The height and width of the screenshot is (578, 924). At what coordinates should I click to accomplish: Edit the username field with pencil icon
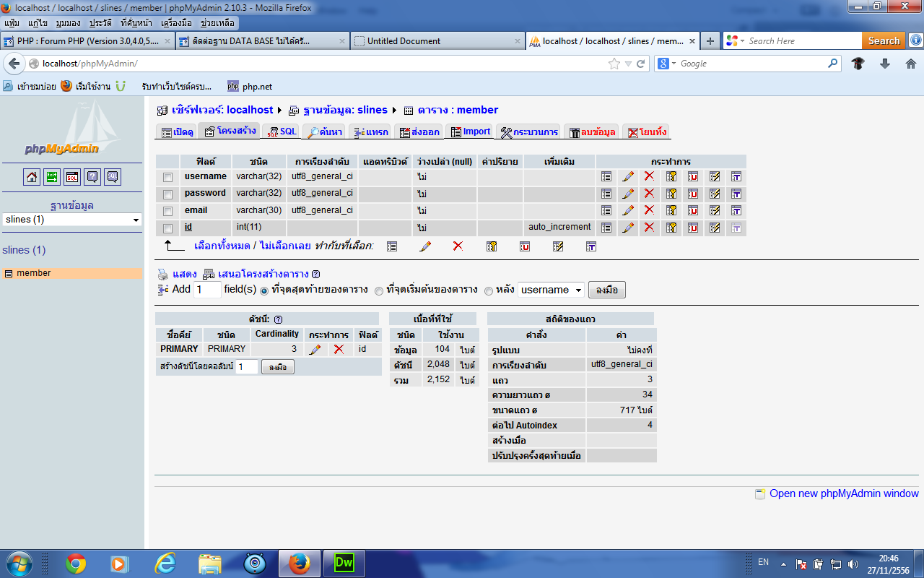[628, 176]
